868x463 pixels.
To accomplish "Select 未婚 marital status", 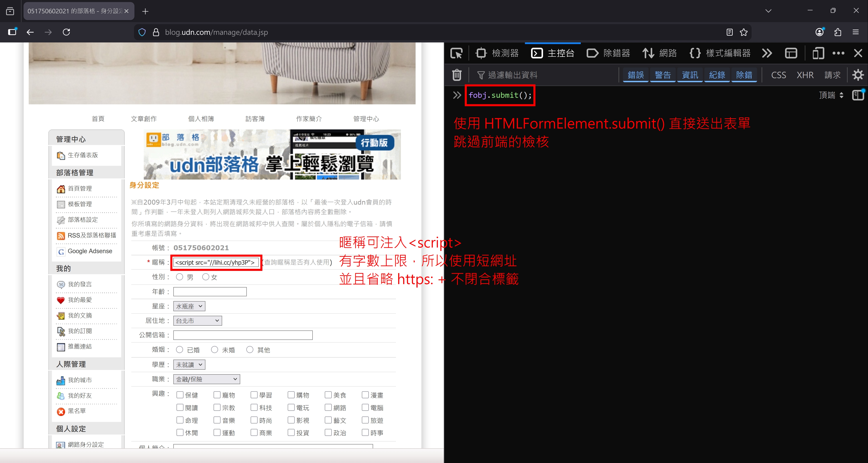I will (x=215, y=350).
